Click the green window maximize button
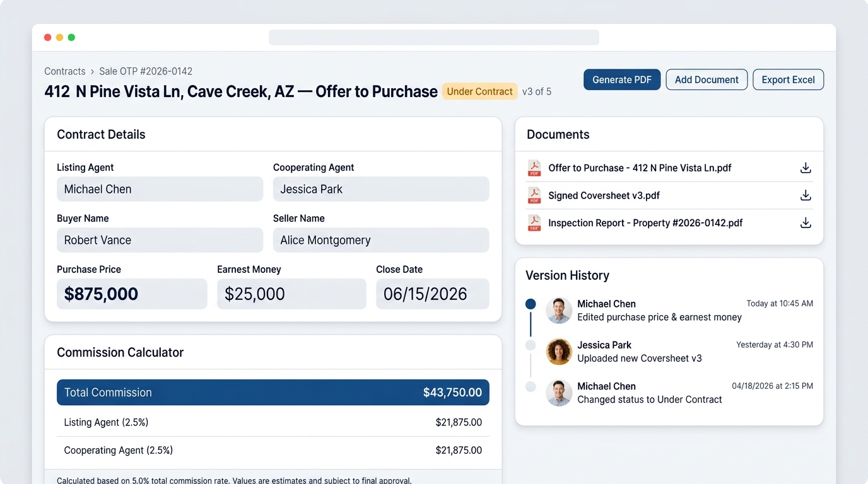This screenshot has width=868, height=484. coord(71,37)
